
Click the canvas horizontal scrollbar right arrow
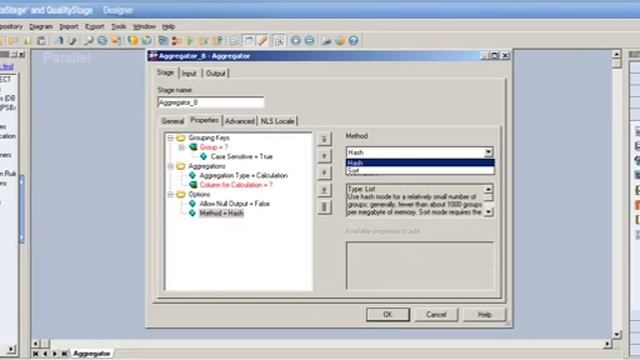607,344
